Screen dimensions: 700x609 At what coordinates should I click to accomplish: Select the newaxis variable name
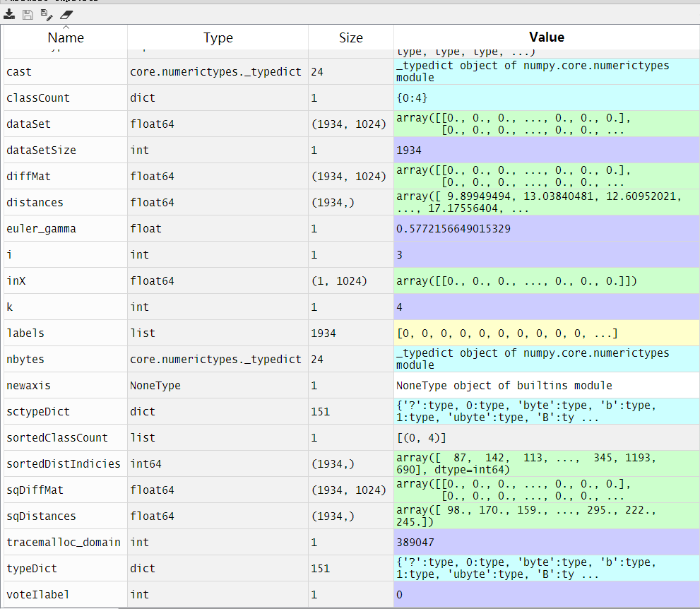[28, 385]
